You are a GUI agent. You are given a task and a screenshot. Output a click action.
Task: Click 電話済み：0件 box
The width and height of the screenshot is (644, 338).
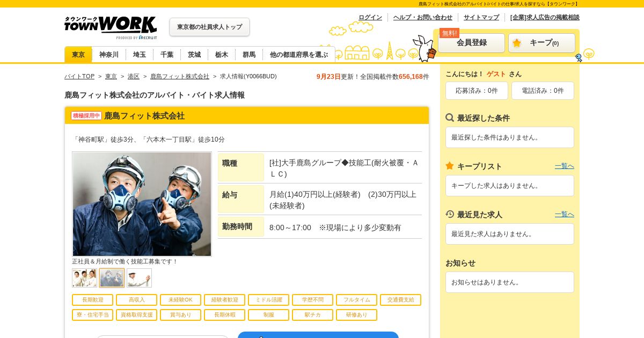pyautogui.click(x=543, y=91)
